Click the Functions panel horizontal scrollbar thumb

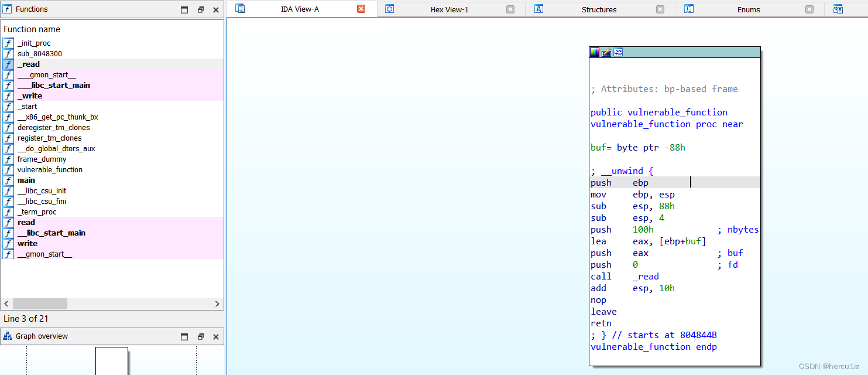(40, 304)
